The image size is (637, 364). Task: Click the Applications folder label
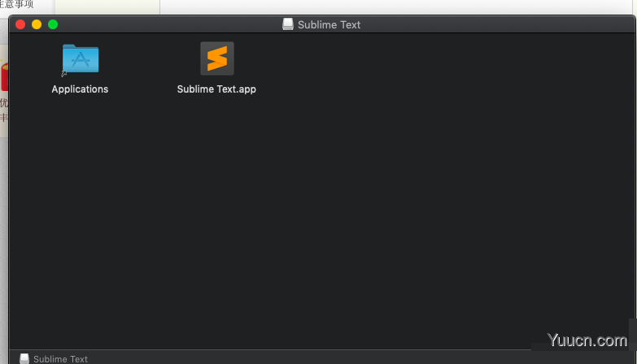(80, 89)
